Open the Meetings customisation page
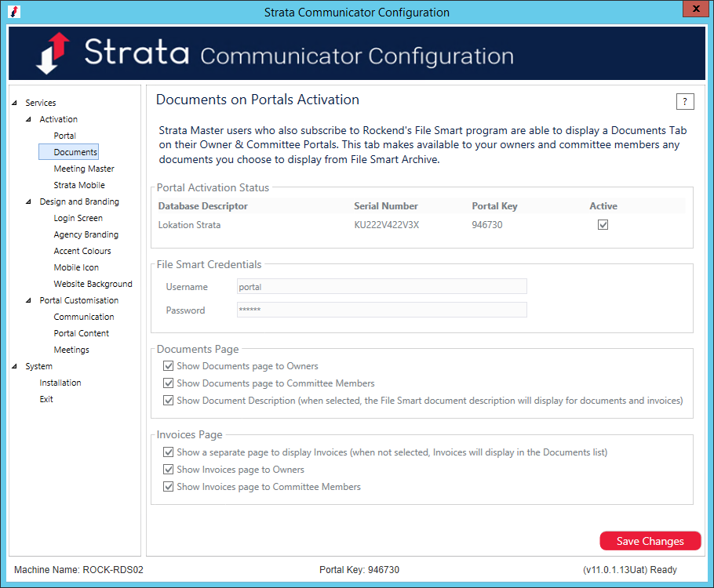Viewport: 714px width, 588px height. [x=71, y=350]
